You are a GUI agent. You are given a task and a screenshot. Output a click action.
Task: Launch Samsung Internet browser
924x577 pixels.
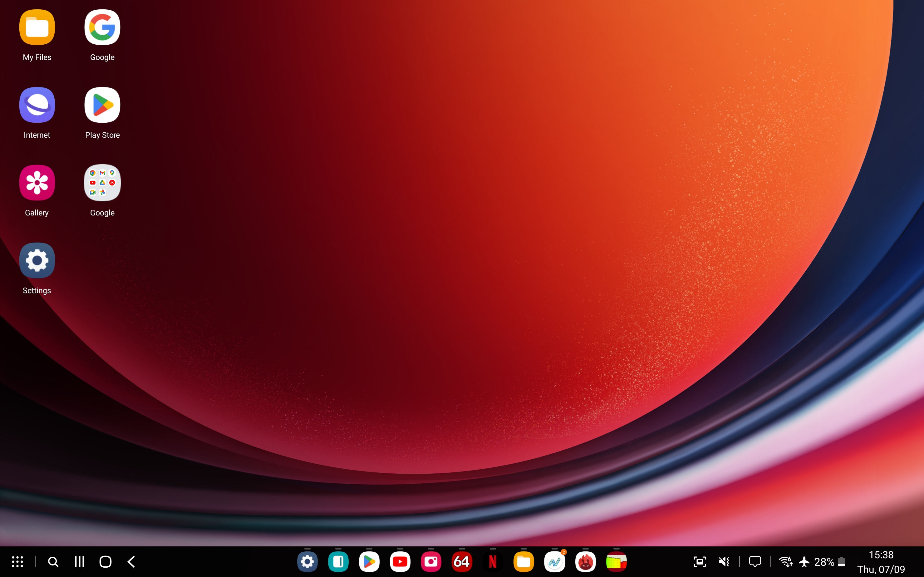[x=37, y=105]
